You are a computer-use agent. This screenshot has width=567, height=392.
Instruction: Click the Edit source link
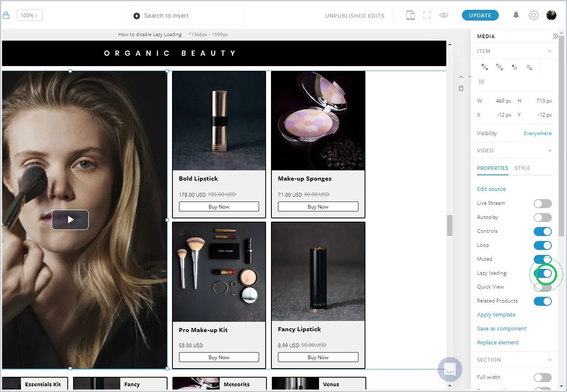(491, 189)
